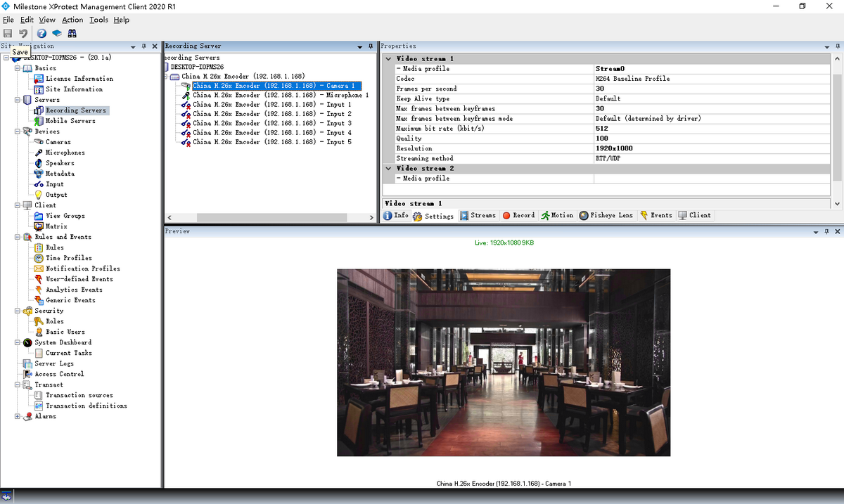Switch to the Client tab
The image size is (844, 504).
[x=695, y=216]
